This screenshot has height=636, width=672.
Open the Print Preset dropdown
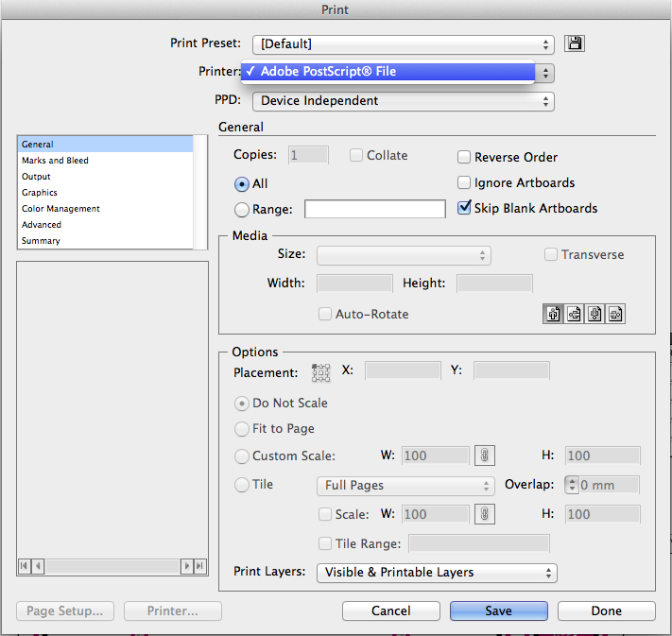coord(404,43)
